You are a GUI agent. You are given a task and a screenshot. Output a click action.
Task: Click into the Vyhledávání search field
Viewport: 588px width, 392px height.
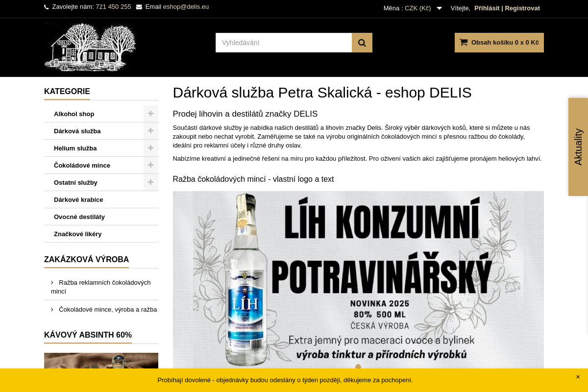(284, 43)
